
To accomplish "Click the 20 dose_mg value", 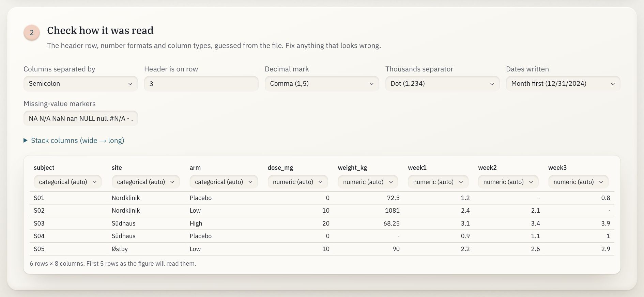I will click(326, 224).
